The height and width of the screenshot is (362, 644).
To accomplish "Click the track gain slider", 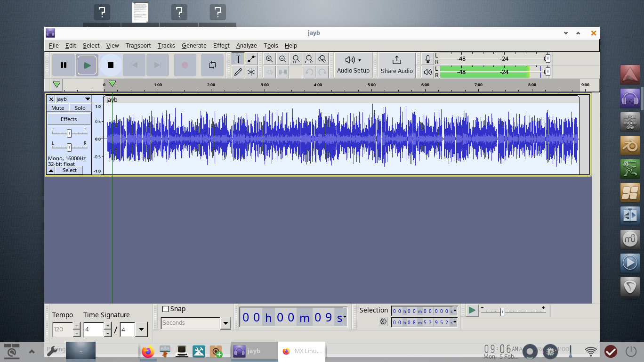I will click(69, 133).
